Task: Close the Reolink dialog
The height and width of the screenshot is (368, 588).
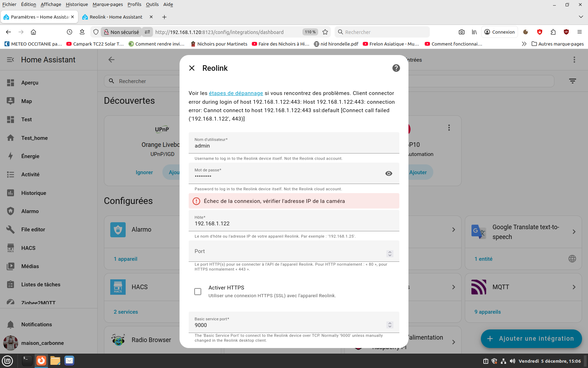Action: coord(192,68)
